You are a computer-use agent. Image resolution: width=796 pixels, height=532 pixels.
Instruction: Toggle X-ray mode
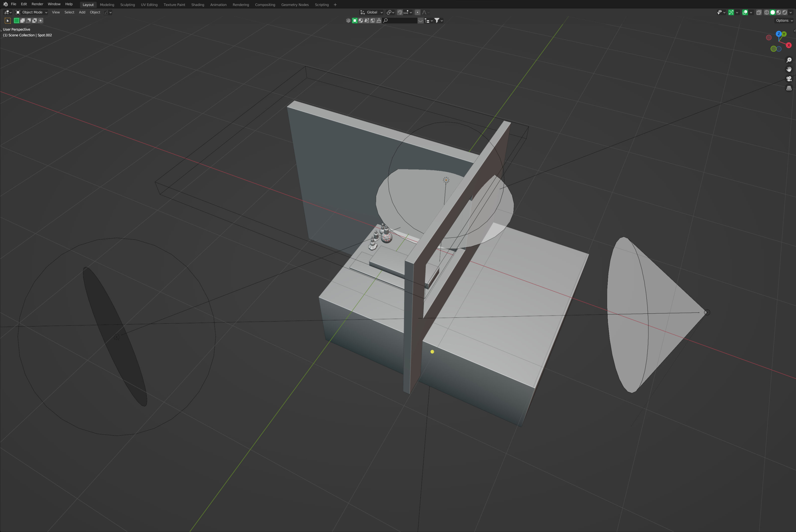tap(759, 12)
